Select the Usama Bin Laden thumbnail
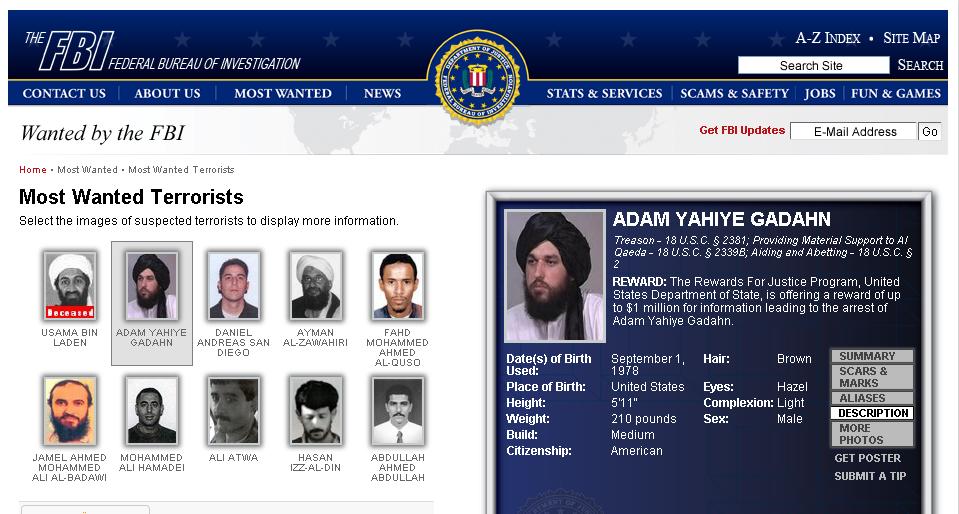This screenshot has width=959, height=514. [x=70, y=286]
